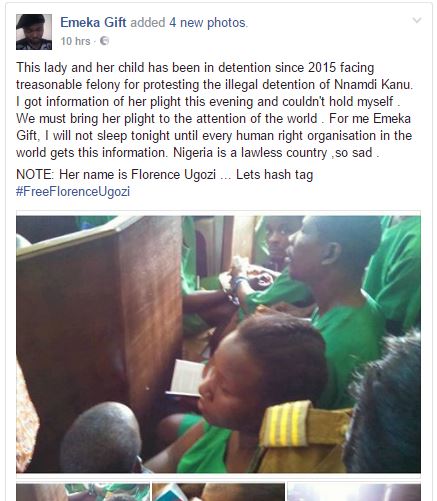Click the #FreeFlorenceUgozi hashtag
Image resolution: width=437 pixels, height=501 pixels.
73,192
